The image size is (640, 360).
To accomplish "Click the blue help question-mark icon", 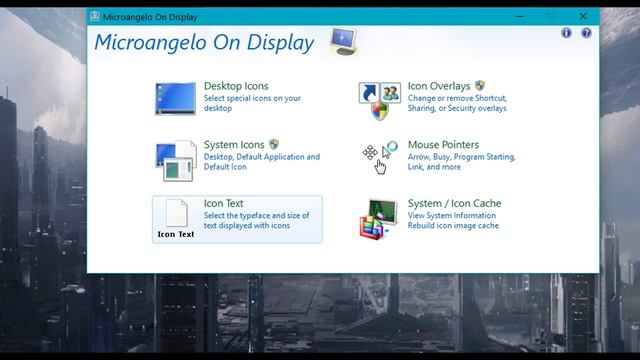I will [x=586, y=33].
